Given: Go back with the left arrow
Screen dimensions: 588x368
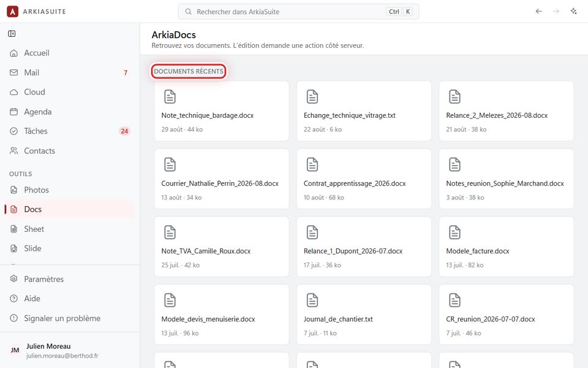Looking at the screenshot, I should 538,11.
